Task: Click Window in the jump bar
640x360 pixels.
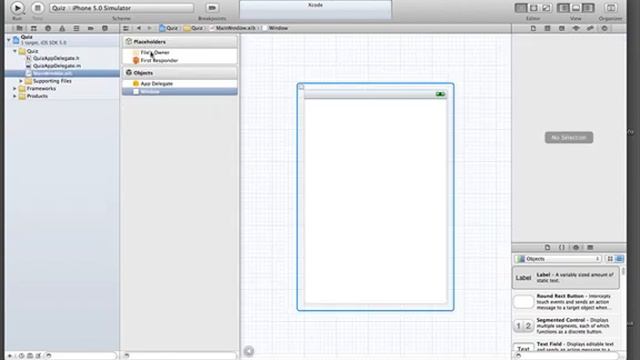Action: point(275,28)
